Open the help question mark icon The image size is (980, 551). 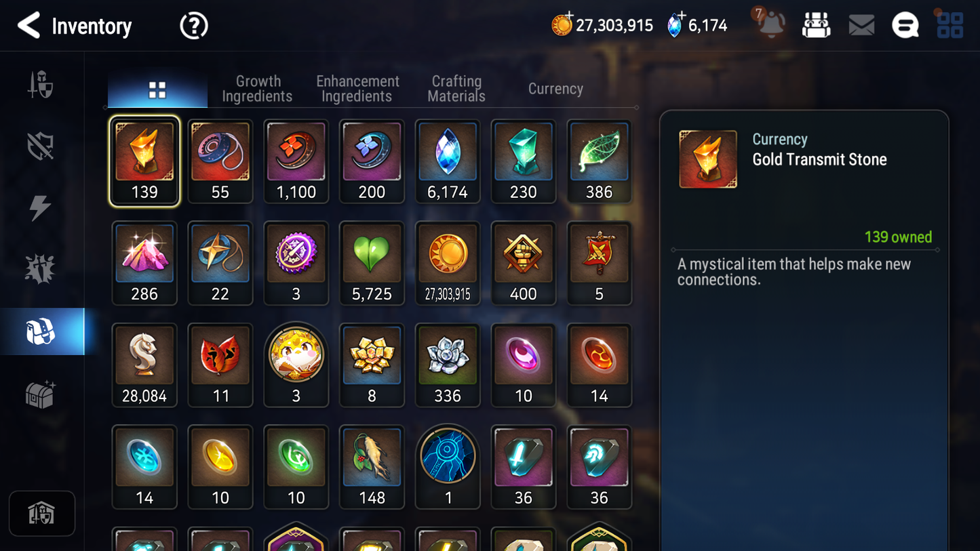pos(194,26)
